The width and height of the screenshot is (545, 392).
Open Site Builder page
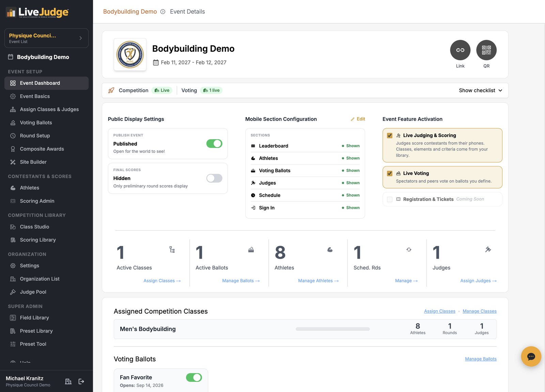46,162
